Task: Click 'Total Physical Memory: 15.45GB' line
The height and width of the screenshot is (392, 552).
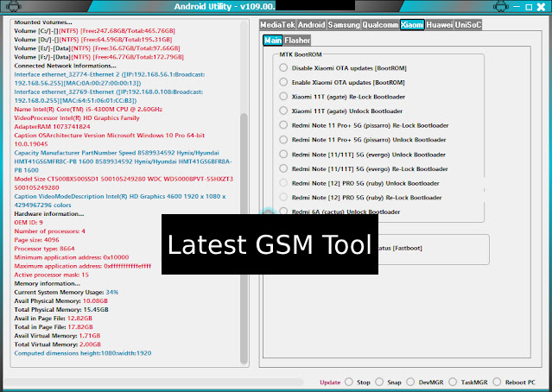Action: (x=61, y=310)
